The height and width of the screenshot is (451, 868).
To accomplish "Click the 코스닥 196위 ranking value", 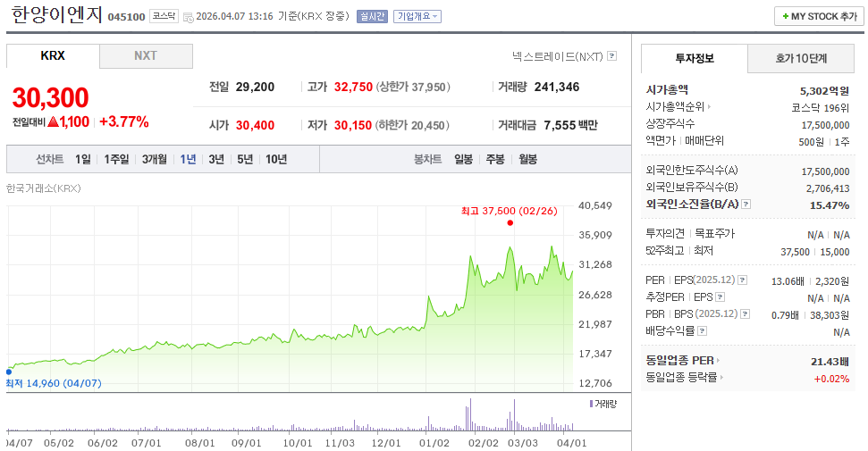I will (821, 108).
